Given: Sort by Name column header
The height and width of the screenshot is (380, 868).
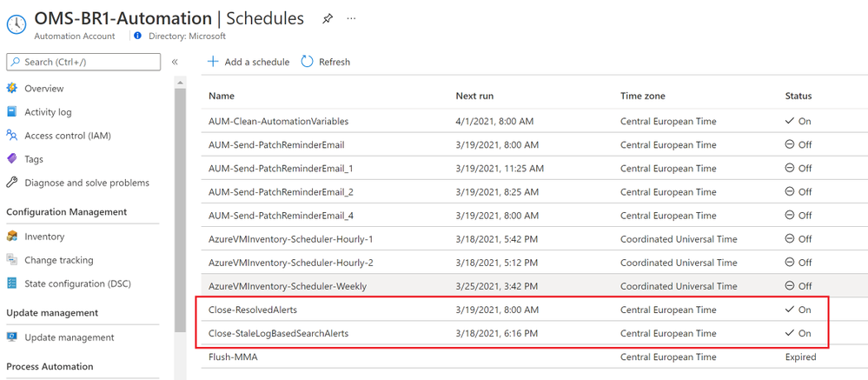Looking at the screenshot, I should [222, 96].
